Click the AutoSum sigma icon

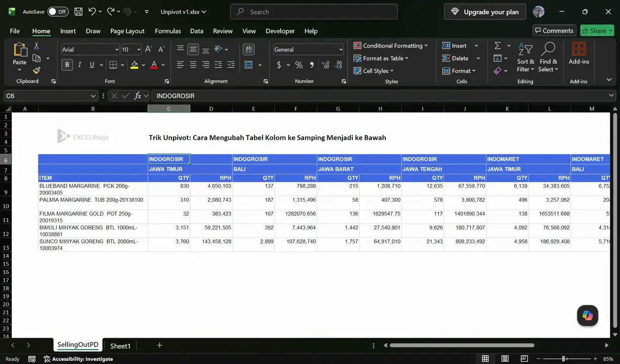[498, 45]
